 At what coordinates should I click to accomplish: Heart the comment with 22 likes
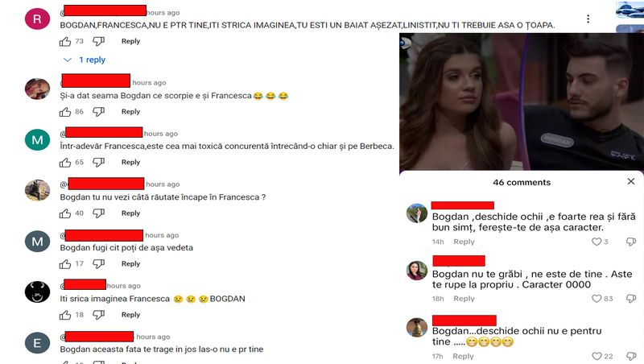click(597, 356)
